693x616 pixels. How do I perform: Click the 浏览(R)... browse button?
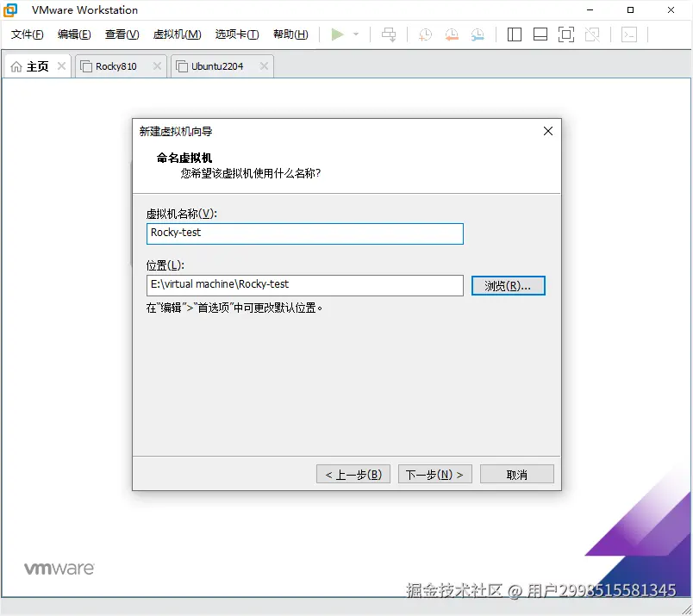509,285
